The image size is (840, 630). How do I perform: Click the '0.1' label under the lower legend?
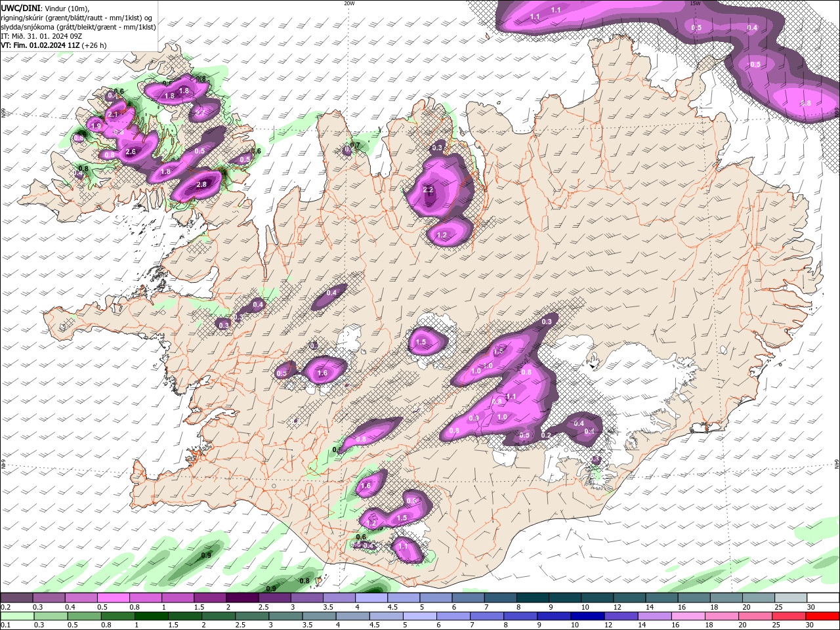coord(6,625)
